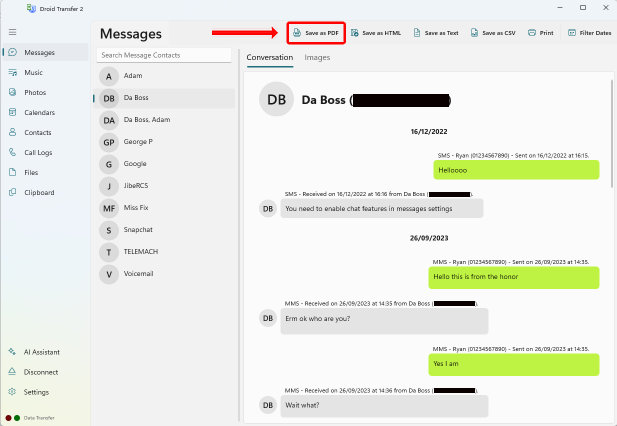Click the Save as CSV label
This screenshot has height=426, width=617.
(x=499, y=33)
